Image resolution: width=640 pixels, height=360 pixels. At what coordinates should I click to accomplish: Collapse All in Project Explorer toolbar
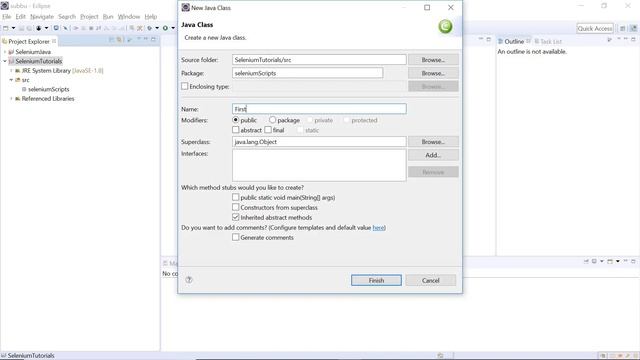pyautogui.click(x=111, y=40)
